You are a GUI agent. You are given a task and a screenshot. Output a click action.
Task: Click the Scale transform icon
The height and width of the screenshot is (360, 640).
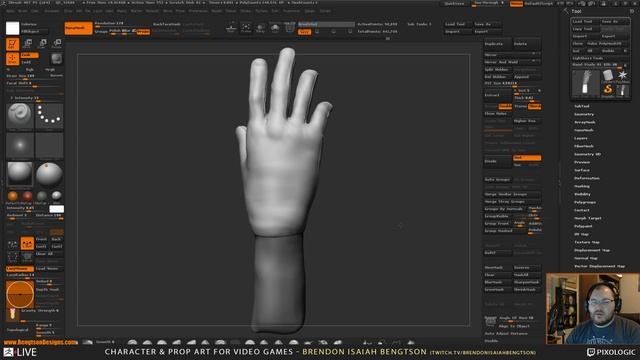[42, 43]
